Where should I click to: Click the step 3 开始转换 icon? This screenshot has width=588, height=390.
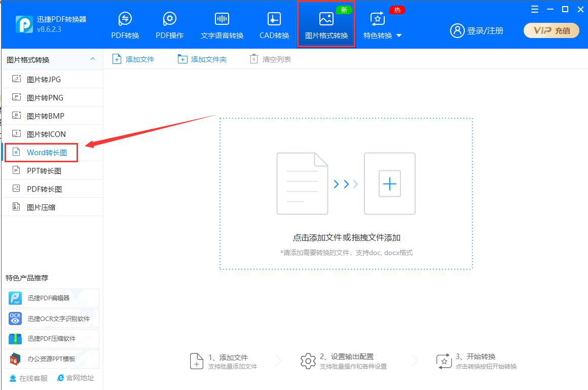point(444,361)
